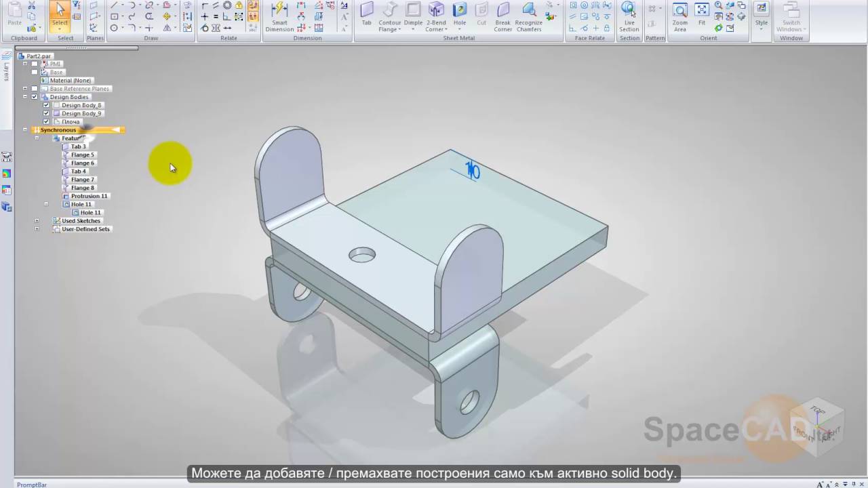This screenshot has height=488, width=868.
Task: Select the Rectangle draw tool
Action: pyautogui.click(x=114, y=16)
